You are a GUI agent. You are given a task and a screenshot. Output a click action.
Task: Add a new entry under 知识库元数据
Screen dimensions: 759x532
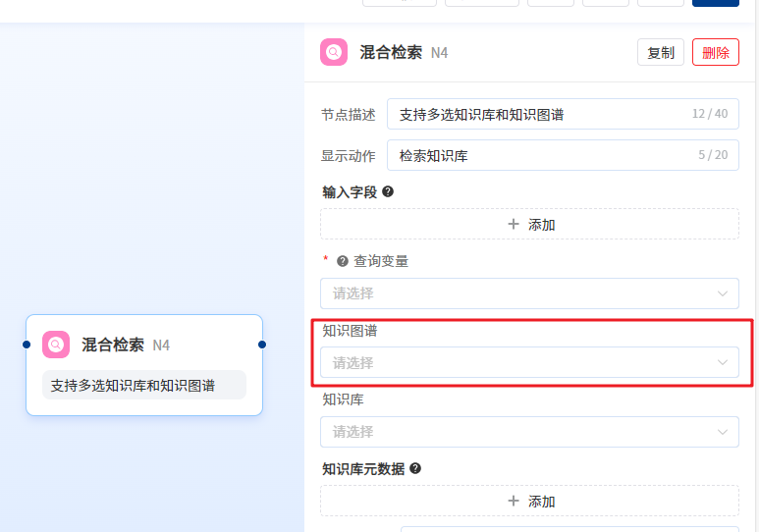[x=529, y=502]
